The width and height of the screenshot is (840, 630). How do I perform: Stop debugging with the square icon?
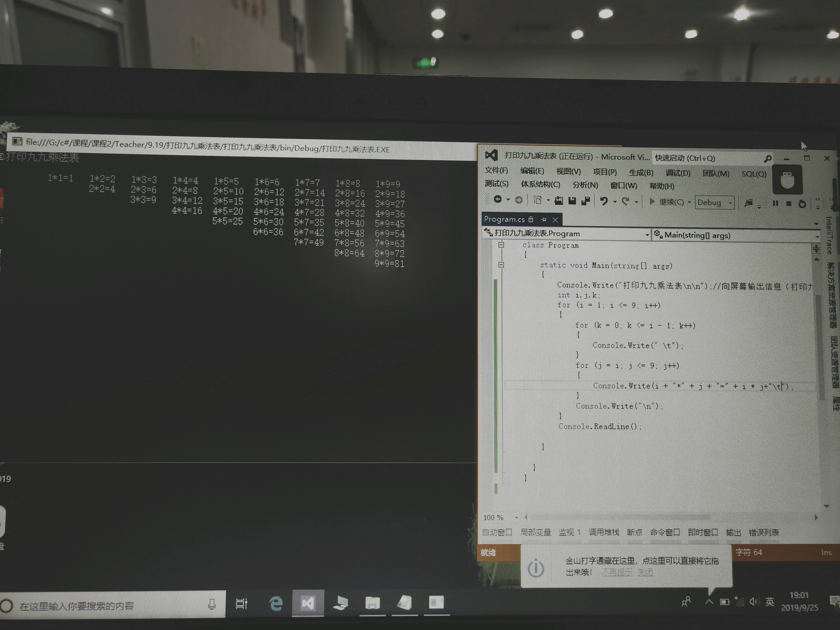(788, 204)
